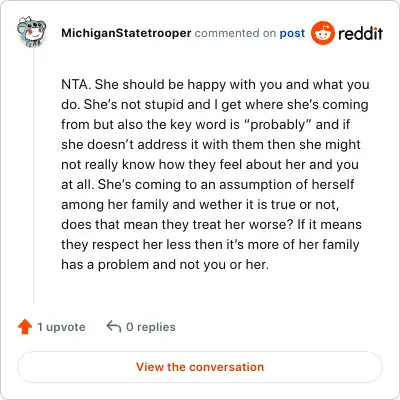Click the orange upvote arrow

[x=25, y=327]
